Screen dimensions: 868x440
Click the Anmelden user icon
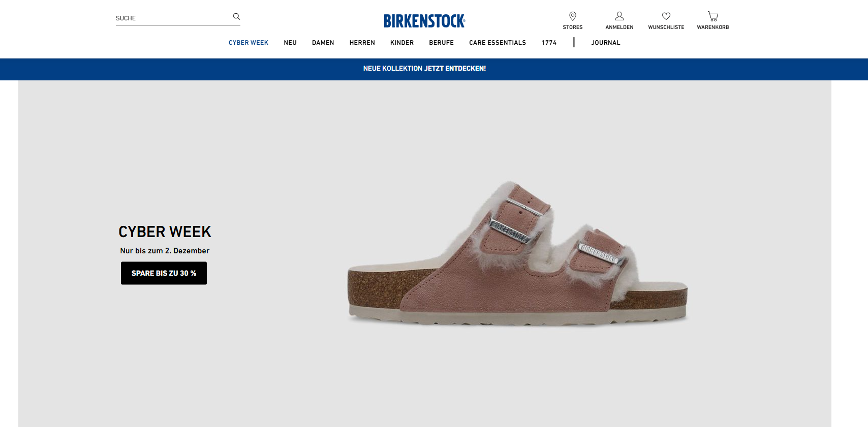pyautogui.click(x=619, y=16)
